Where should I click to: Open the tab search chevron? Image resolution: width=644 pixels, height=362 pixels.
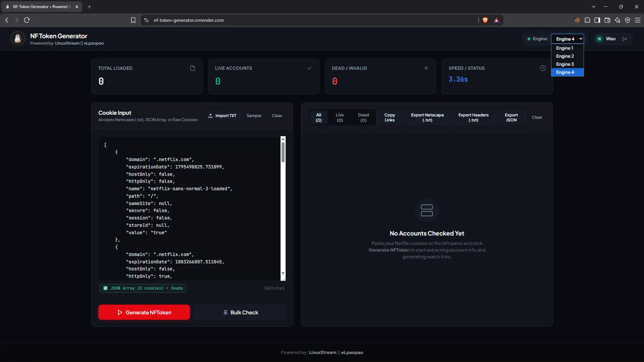tap(594, 7)
